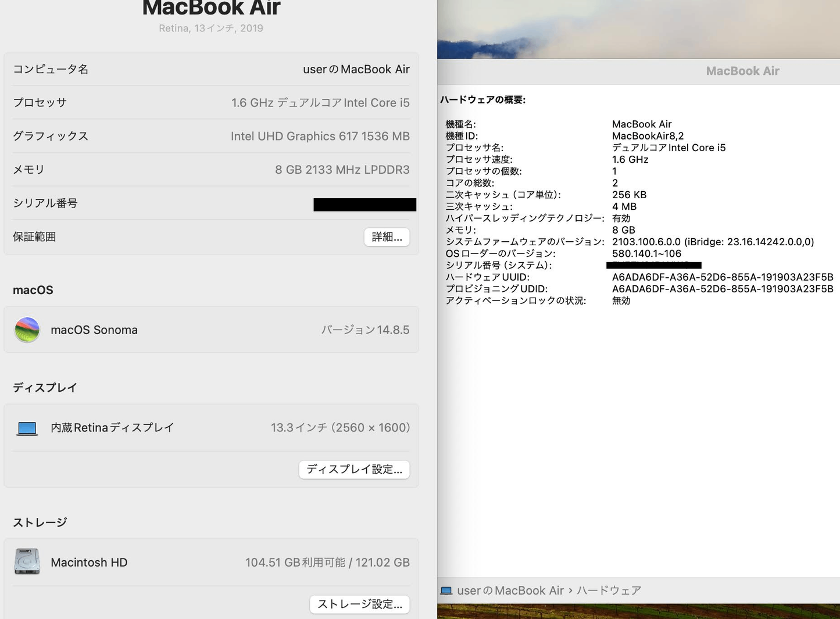This screenshot has width=840, height=619.
Task: Click the コンピュータ名 label
Action: click(x=51, y=69)
